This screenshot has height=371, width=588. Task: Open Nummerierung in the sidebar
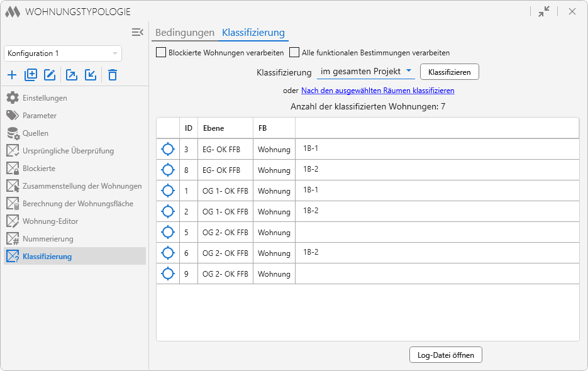(x=48, y=239)
